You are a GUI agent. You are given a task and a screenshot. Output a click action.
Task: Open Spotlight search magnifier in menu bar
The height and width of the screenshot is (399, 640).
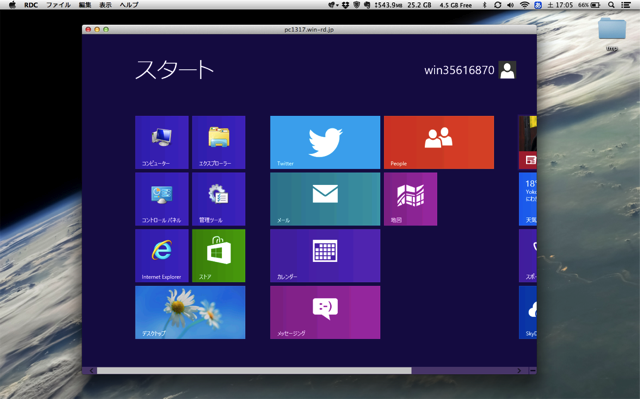click(x=611, y=5)
